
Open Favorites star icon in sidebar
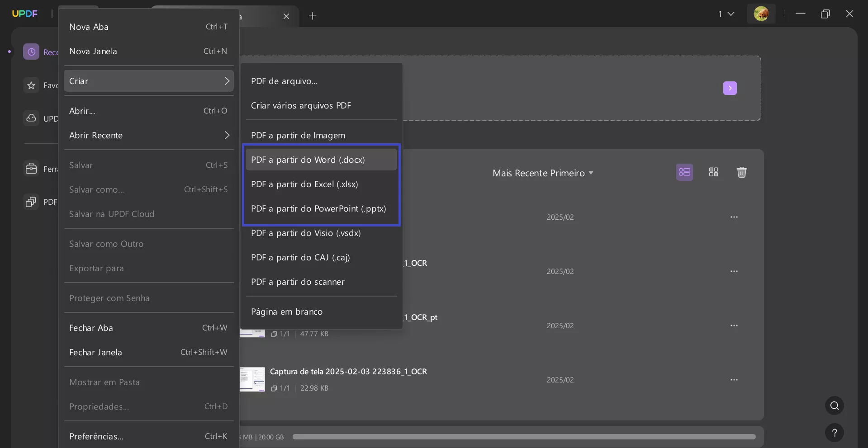point(31,85)
